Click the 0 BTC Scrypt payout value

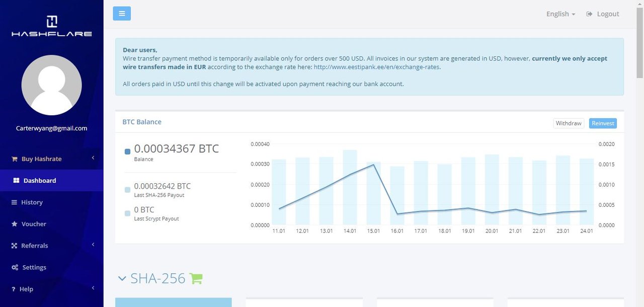144,210
